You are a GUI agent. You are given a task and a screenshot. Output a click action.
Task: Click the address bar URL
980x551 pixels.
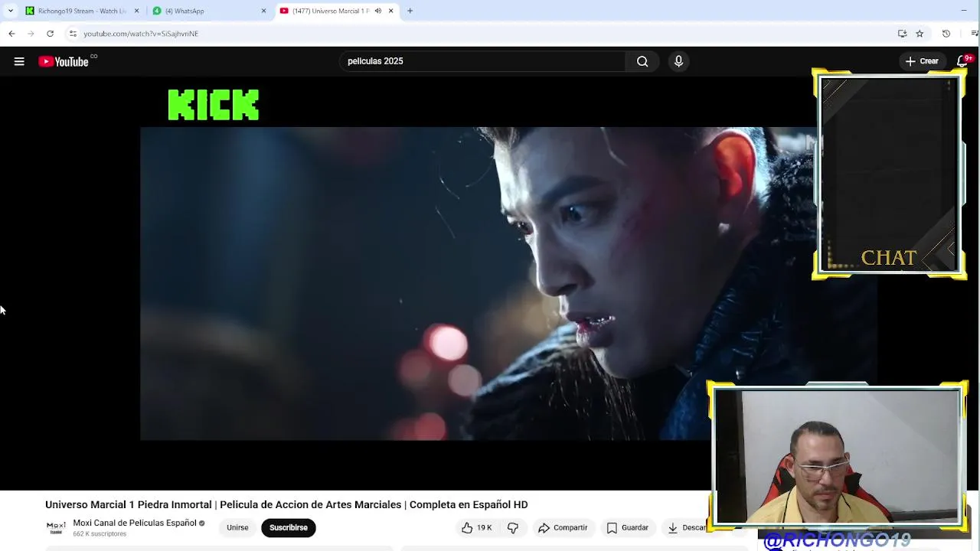(141, 34)
